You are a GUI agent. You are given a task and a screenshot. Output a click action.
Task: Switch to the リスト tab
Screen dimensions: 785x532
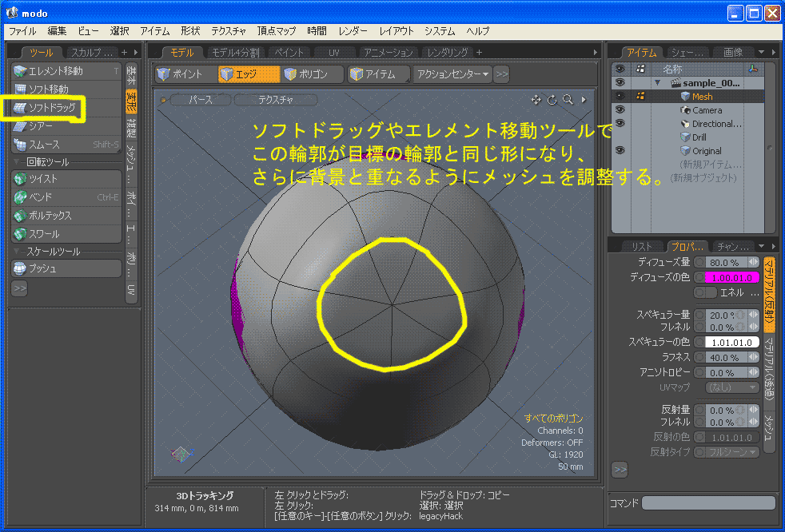click(641, 246)
